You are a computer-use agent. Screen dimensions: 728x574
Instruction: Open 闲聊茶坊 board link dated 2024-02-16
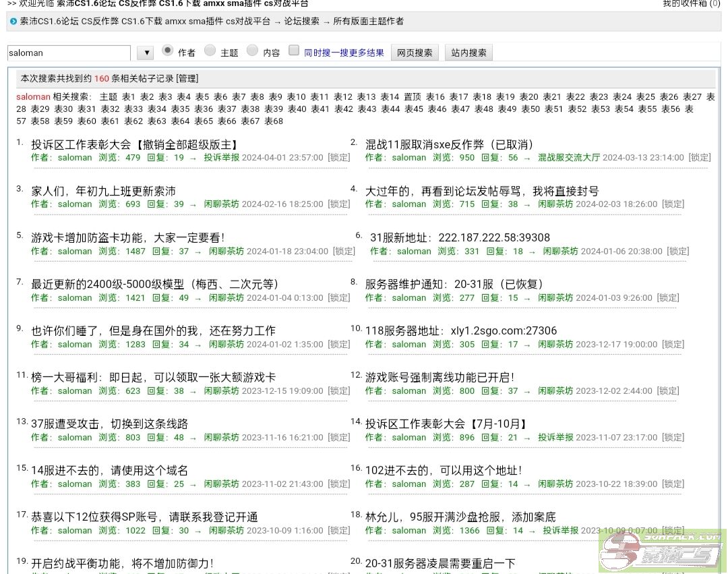pyautogui.click(x=222, y=204)
